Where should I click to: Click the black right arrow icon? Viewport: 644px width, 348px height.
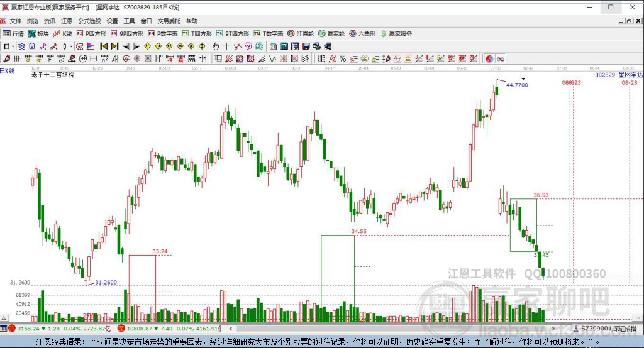[136, 46]
